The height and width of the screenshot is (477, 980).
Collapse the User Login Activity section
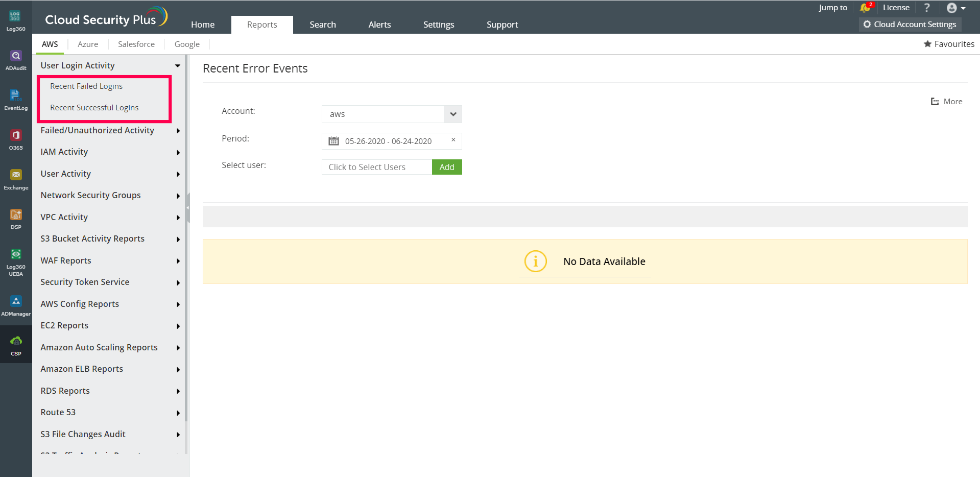pos(178,65)
